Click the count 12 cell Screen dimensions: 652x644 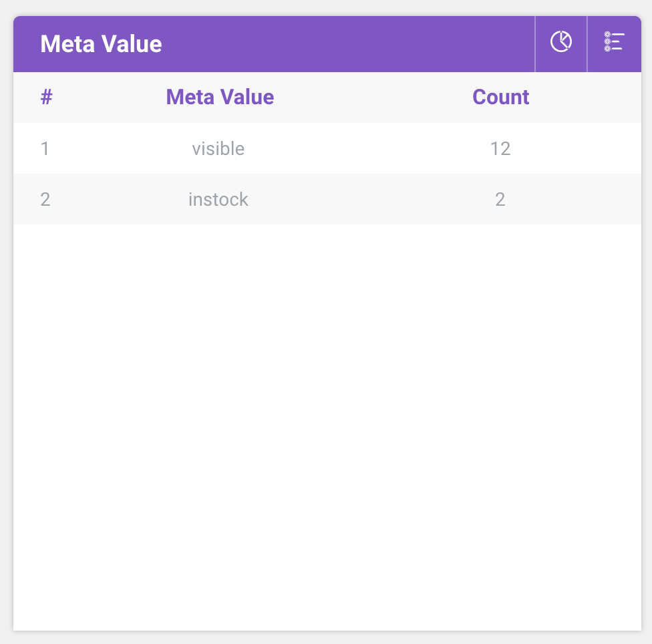click(x=500, y=148)
